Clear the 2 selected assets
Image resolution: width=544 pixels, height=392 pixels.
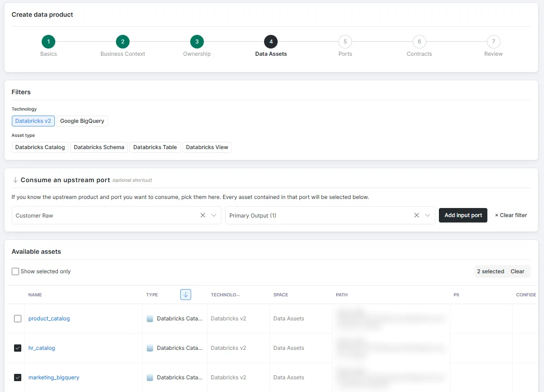pos(517,271)
